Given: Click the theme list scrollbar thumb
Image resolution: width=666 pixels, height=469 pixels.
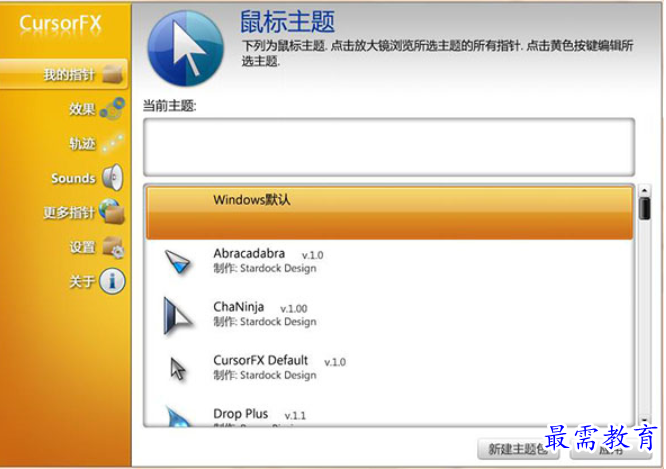Looking at the screenshot, I should pyautogui.click(x=644, y=208).
